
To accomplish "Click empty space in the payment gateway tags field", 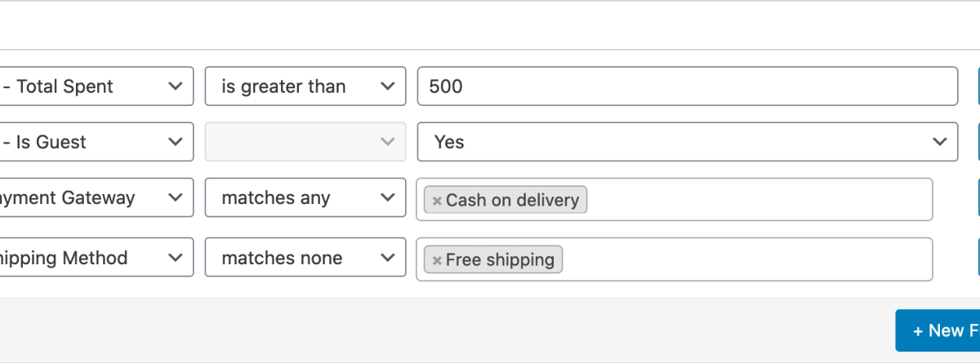I will 759,200.
